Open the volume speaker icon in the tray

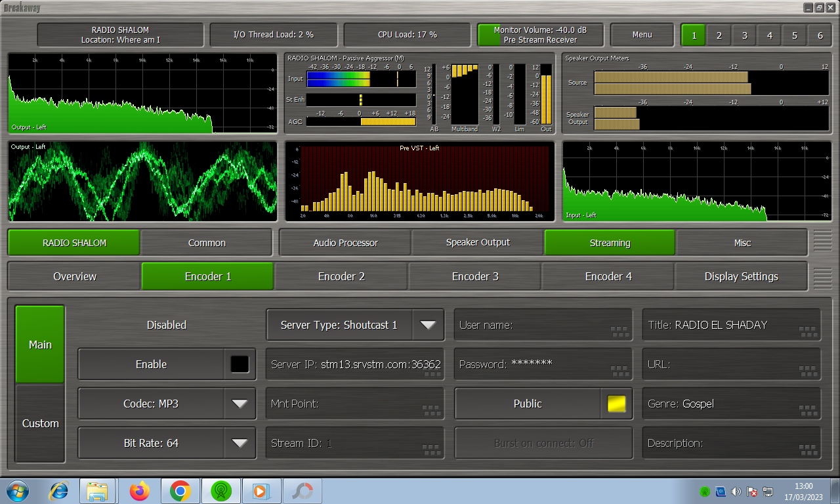[736, 492]
